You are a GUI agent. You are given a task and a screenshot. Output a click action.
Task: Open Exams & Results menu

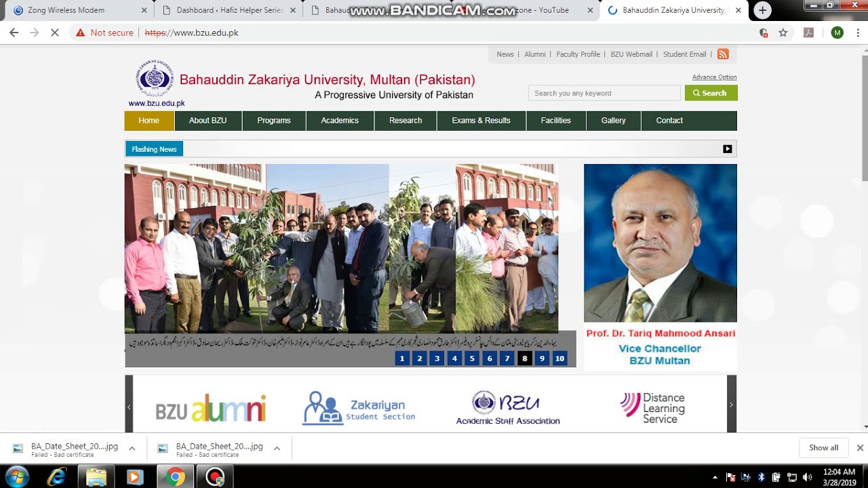pos(481,121)
